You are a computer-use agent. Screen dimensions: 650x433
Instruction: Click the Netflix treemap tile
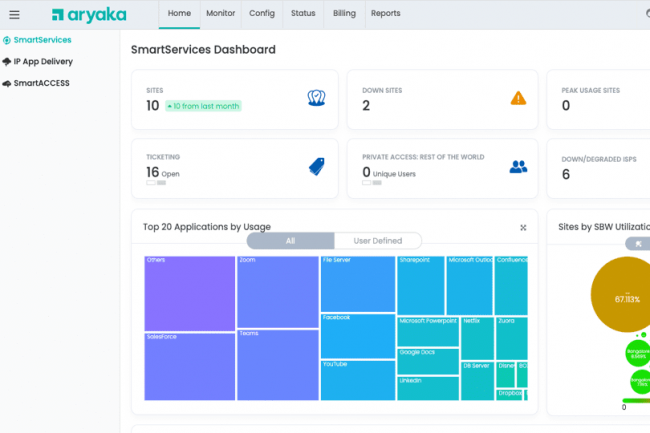coord(478,338)
